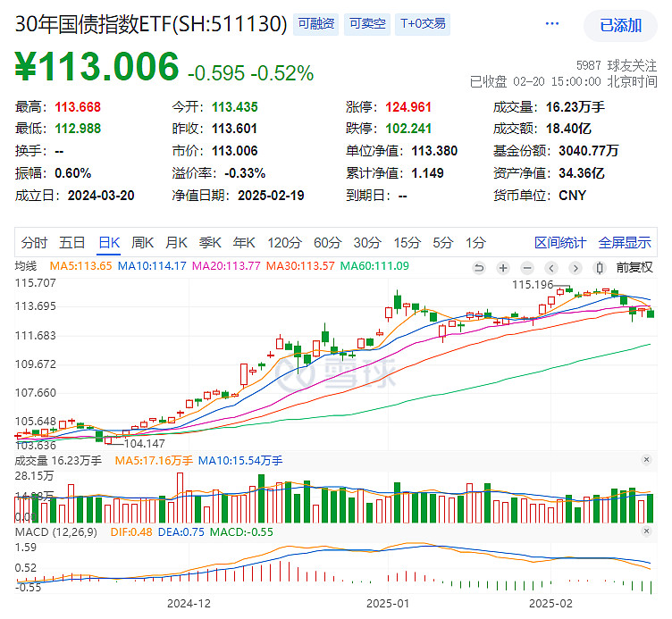This screenshot has height=619, width=672.
Task: Click the T+0交易 tag
Action: [423, 24]
